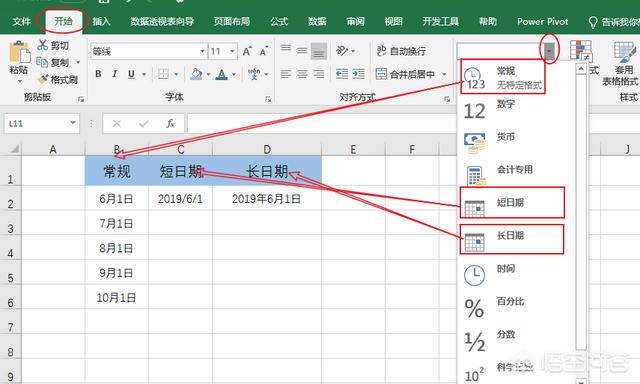Viewport: 640px width, 384px height.
Task: Open the 文件 menu tab
Action: pos(21,21)
